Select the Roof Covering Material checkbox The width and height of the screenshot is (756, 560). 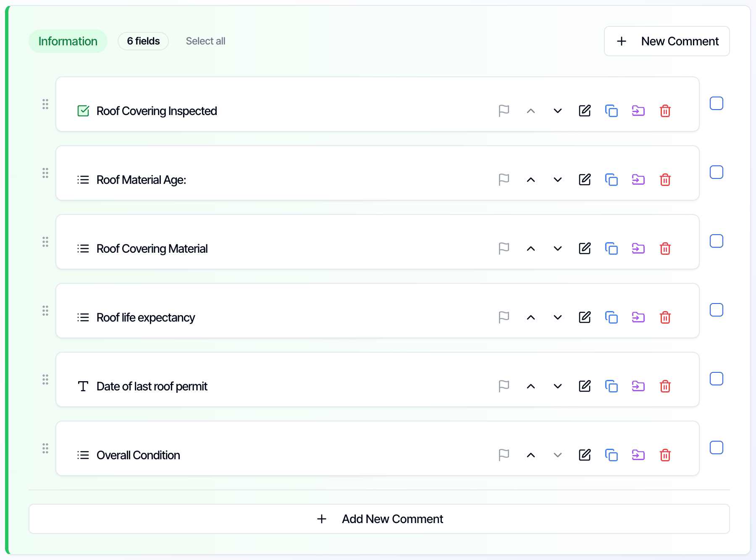717,241
